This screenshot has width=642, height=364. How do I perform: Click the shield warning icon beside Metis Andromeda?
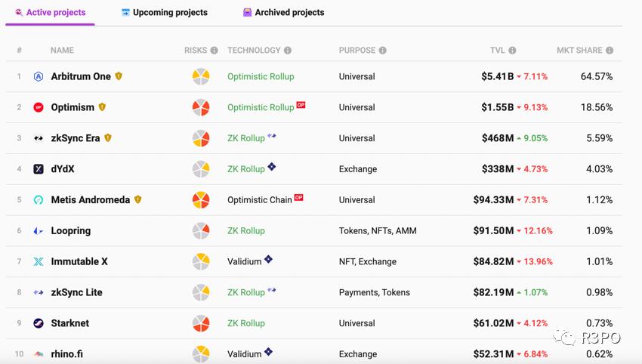(137, 200)
